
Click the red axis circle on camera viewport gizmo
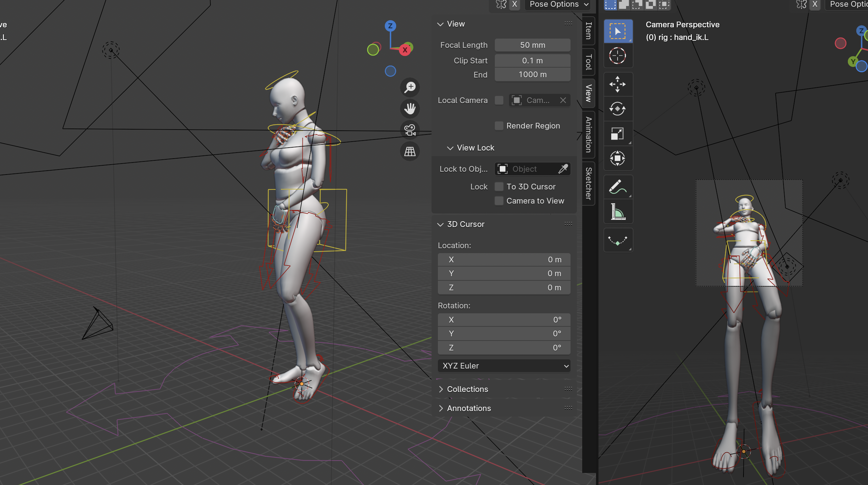[840, 43]
